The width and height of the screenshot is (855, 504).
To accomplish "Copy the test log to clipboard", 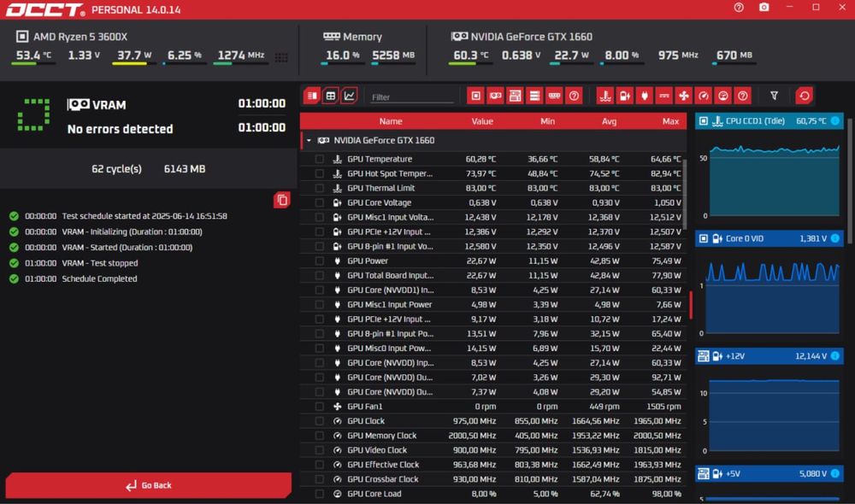I will (x=282, y=200).
